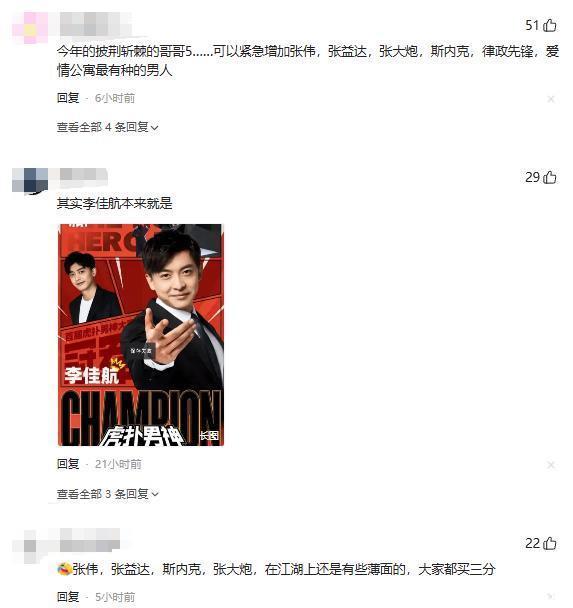Open the gray avatar of the third commenter

point(30,546)
